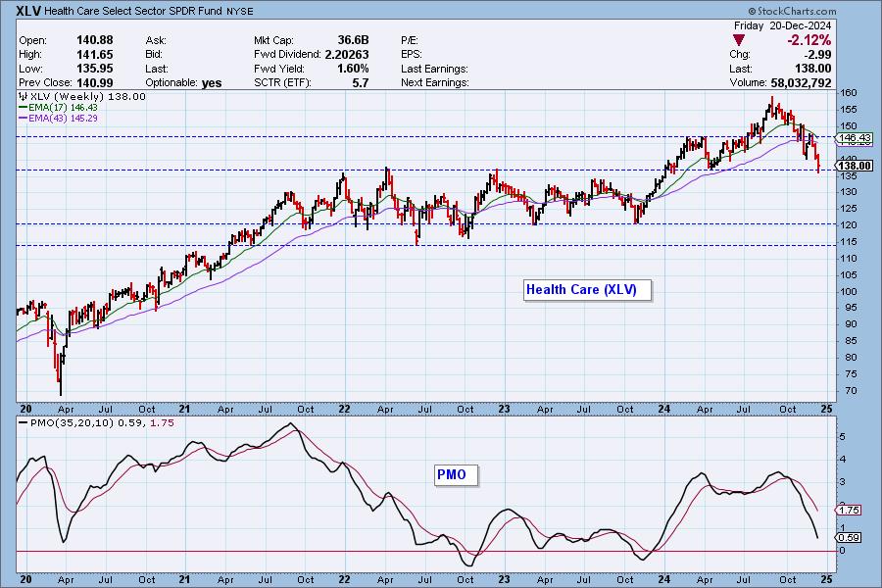The width and height of the screenshot is (882, 588).
Task: Click the 'PMO(35,20,10) 0.59, 1.75' legend
Action: click(96, 422)
